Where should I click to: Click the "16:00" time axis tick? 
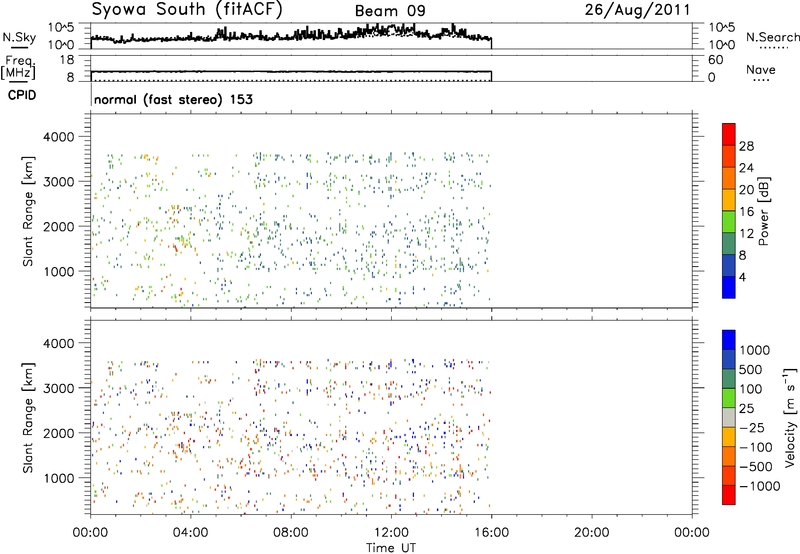[491, 533]
